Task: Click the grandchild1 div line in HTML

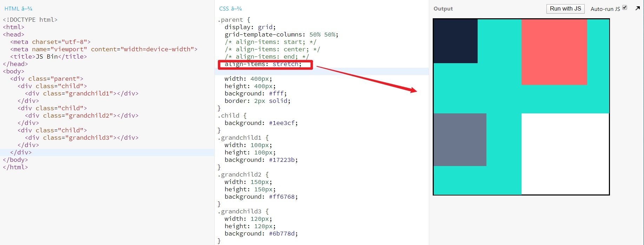Action: pos(82,93)
